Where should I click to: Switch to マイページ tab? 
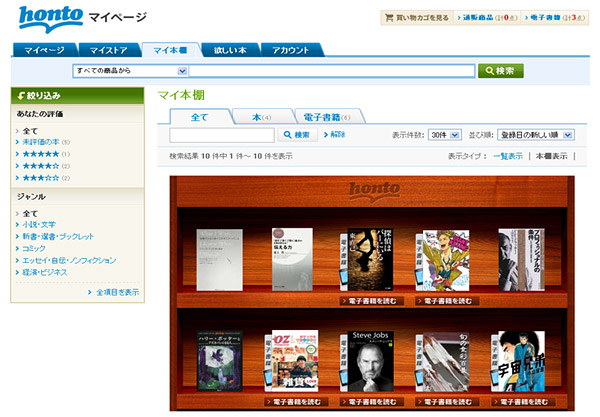point(44,50)
